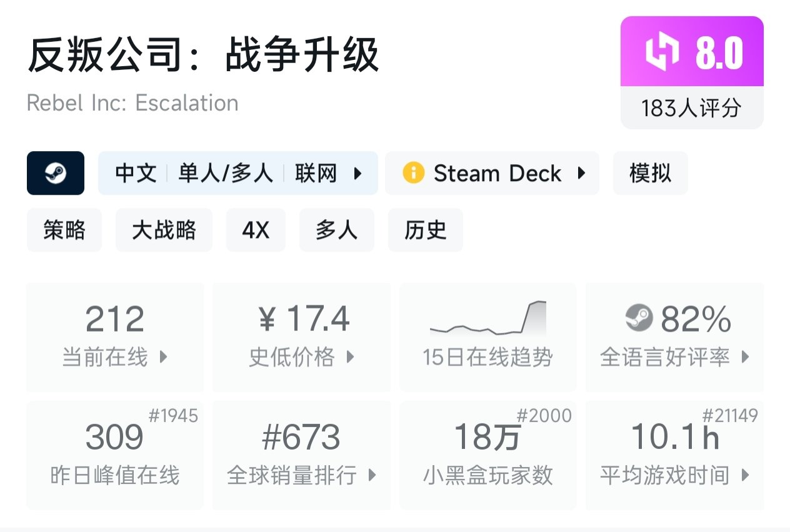The width and height of the screenshot is (790, 532).
Task: Click the Steam platform icon
Action: (56, 173)
